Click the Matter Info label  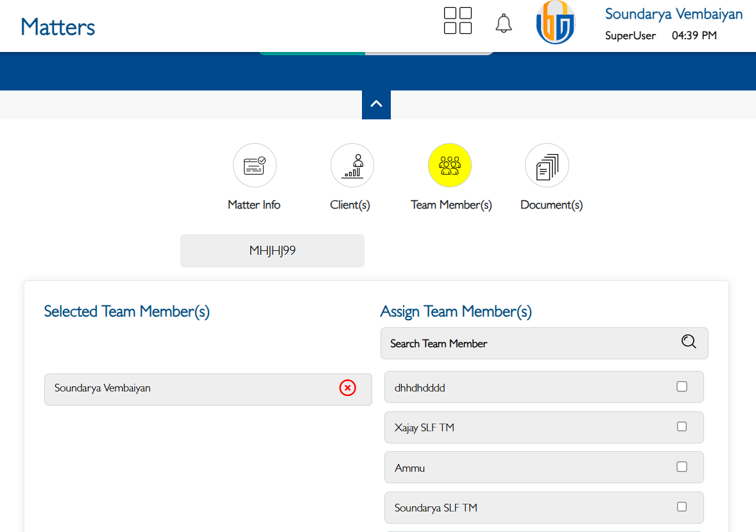coord(254,205)
